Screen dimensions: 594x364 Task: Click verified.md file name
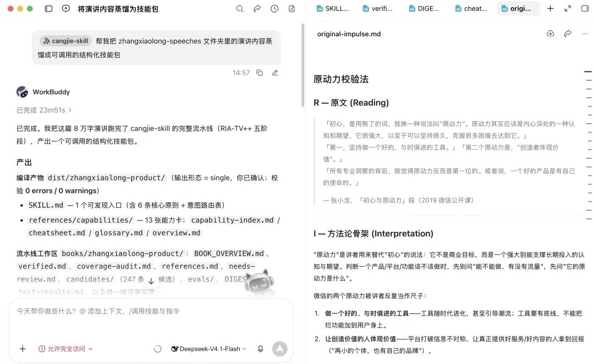42,266
